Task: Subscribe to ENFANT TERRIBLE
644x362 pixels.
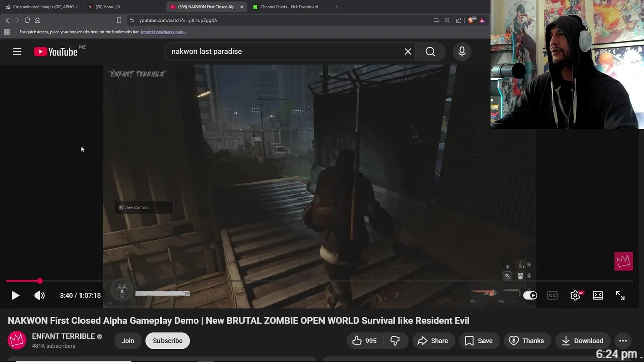Action: coord(168,341)
